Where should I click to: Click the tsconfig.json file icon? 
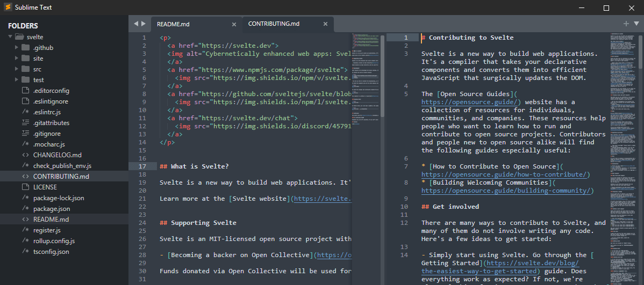pyautogui.click(x=25, y=251)
